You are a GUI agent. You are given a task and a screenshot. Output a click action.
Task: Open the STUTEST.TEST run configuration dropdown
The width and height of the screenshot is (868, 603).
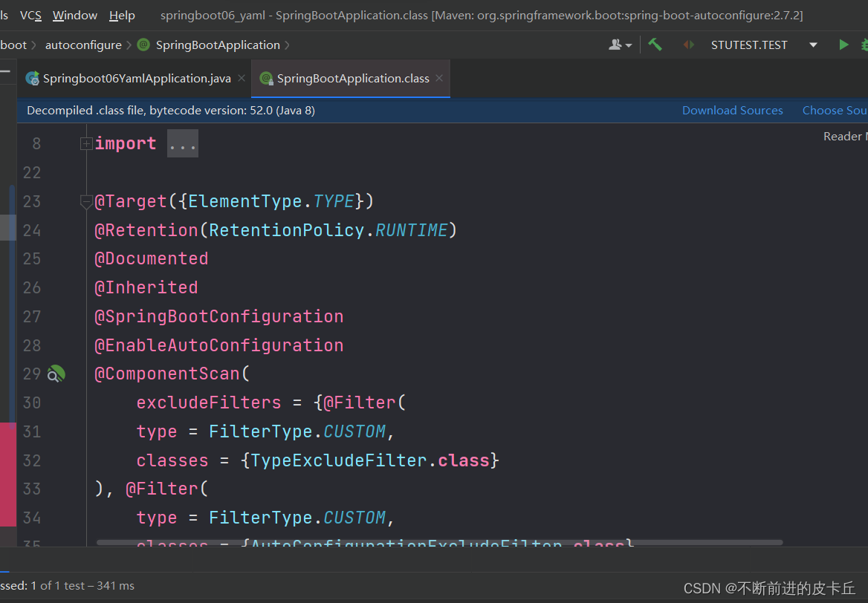coord(813,45)
